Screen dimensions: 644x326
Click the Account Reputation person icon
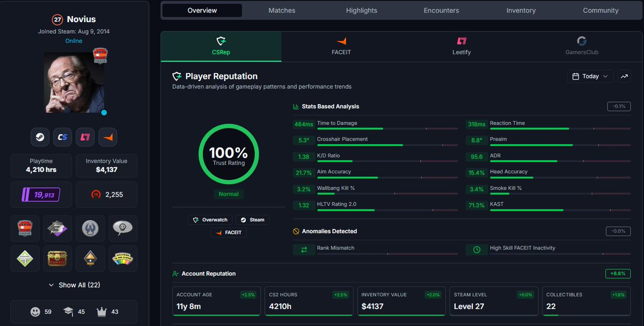click(x=175, y=273)
